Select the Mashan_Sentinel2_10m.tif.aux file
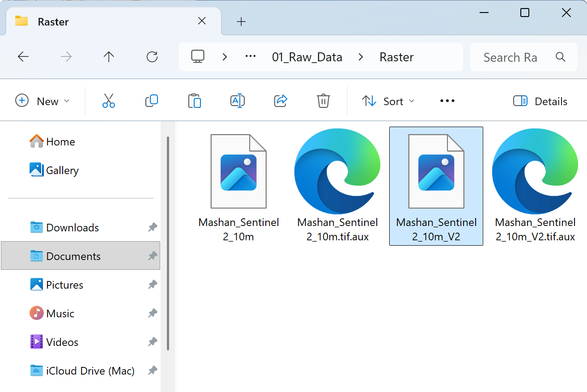 [338, 186]
